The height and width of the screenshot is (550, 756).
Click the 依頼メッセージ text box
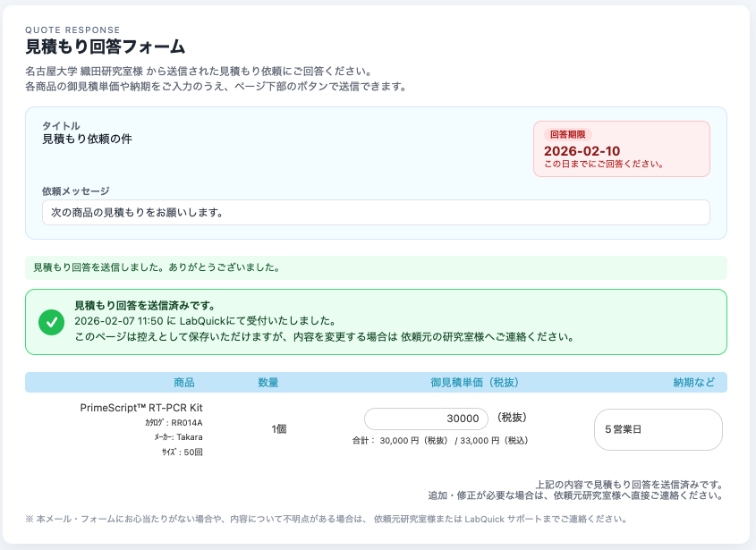(376, 213)
